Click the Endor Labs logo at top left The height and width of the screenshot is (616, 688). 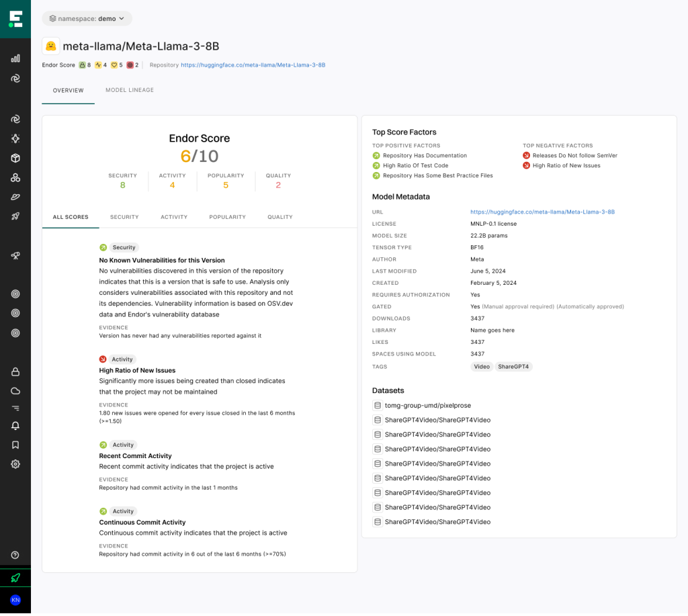click(x=15, y=19)
